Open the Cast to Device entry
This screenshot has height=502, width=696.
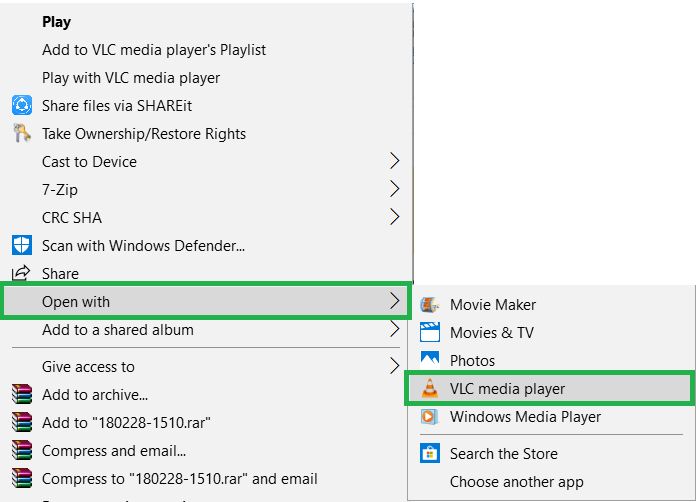89,162
